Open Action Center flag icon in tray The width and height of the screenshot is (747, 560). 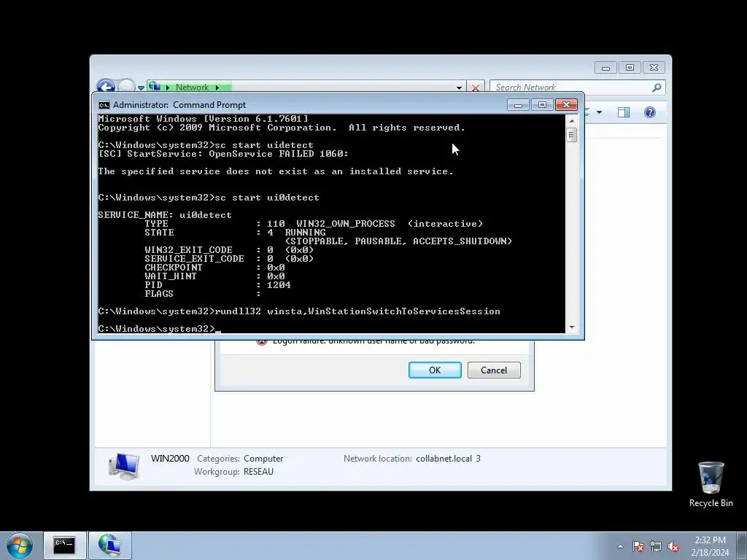tap(638, 546)
